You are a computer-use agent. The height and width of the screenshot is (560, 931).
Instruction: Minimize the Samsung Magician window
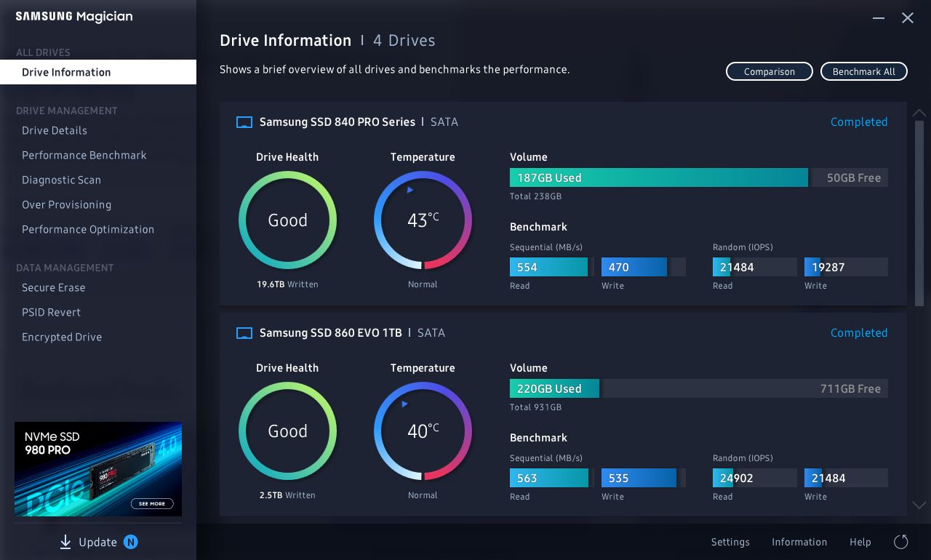(879, 18)
